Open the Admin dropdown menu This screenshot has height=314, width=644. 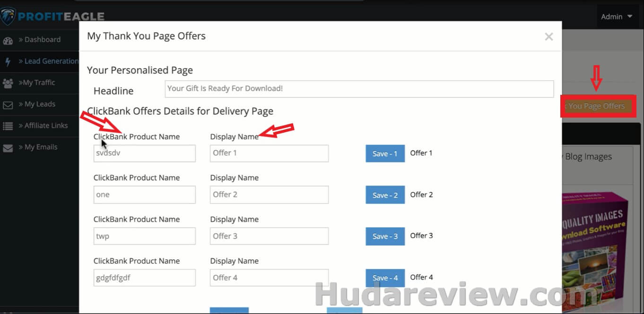(x=616, y=17)
